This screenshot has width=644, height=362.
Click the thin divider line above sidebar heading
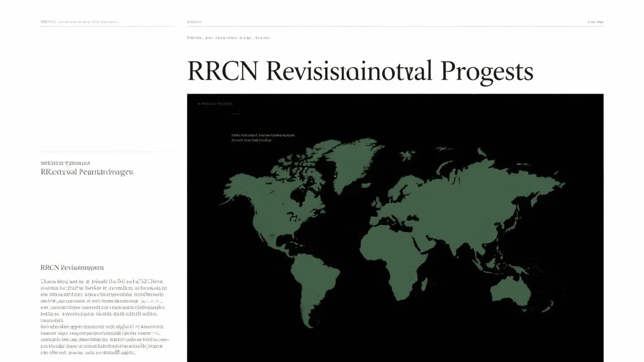coord(107,152)
